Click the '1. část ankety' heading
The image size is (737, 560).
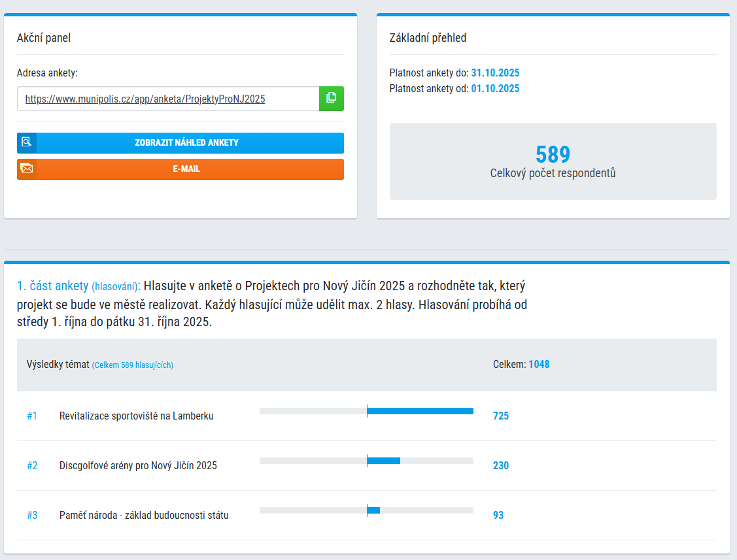pyautogui.click(x=52, y=286)
